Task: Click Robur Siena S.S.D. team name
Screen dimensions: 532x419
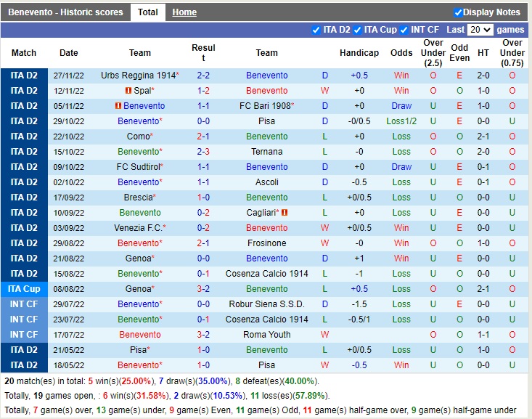Action: click(x=266, y=304)
